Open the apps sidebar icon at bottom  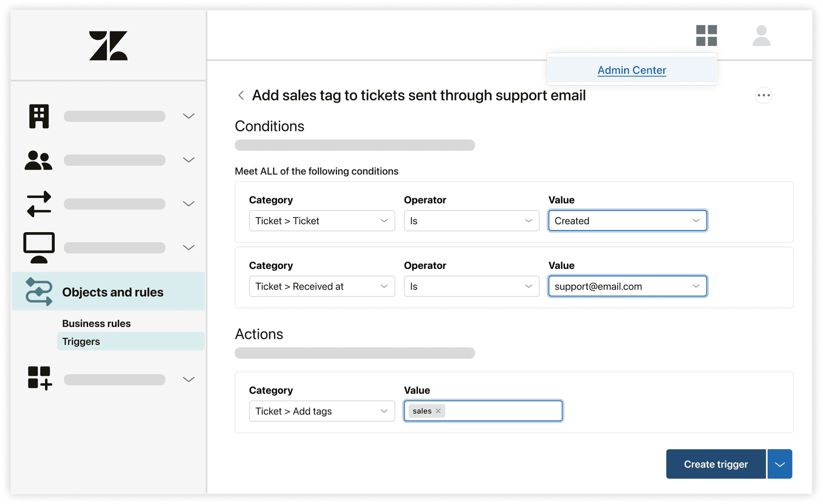(39, 378)
